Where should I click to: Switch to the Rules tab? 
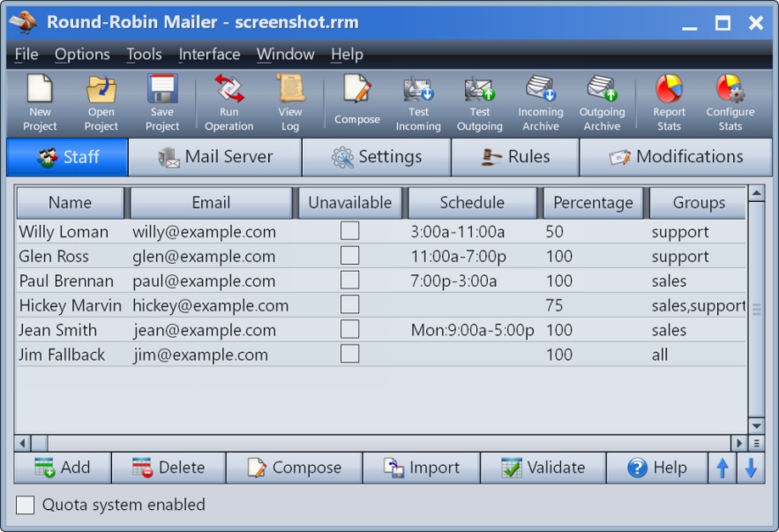pos(515,157)
